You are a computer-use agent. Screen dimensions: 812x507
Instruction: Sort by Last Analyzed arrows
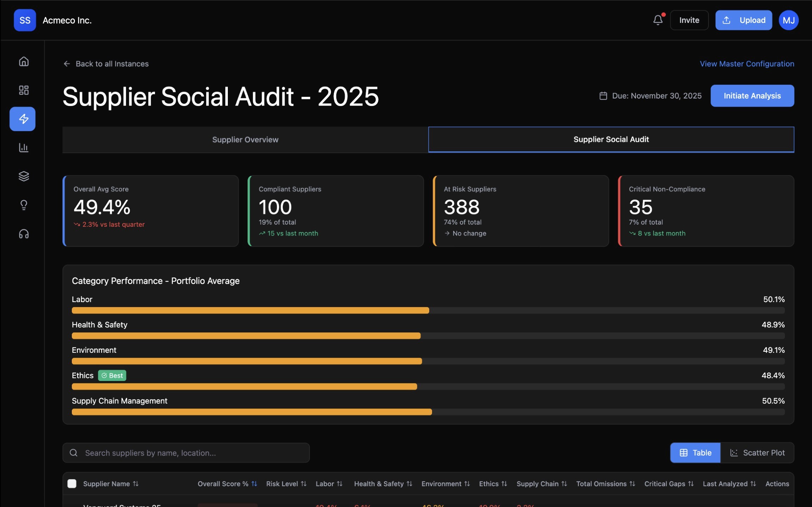pyautogui.click(x=753, y=484)
